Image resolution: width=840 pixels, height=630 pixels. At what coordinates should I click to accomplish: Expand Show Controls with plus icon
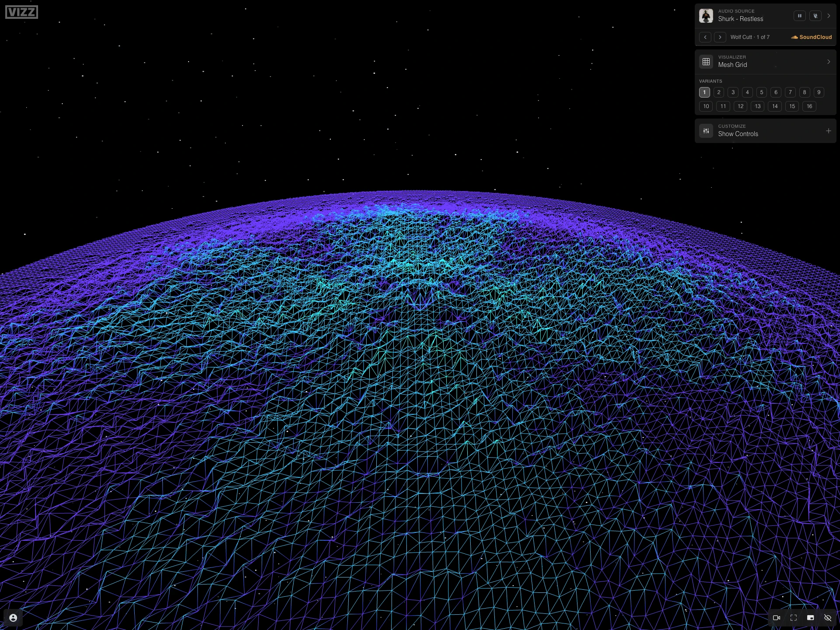pos(828,131)
